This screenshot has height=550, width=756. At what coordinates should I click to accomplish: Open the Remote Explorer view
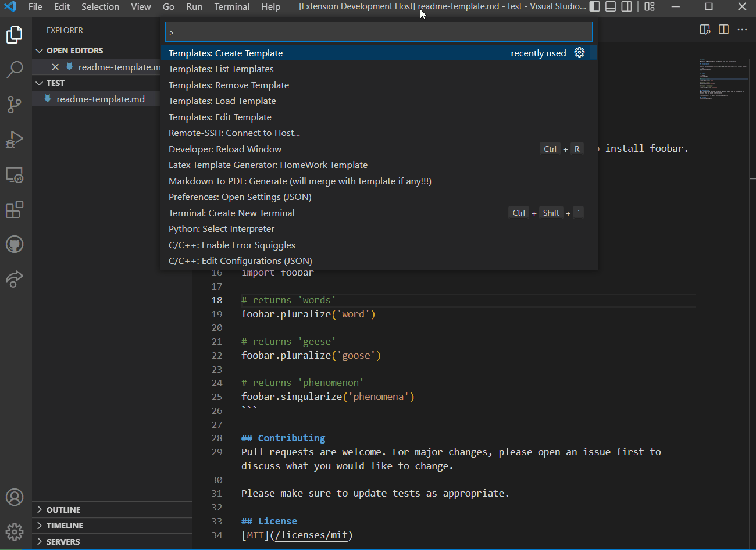(x=15, y=174)
